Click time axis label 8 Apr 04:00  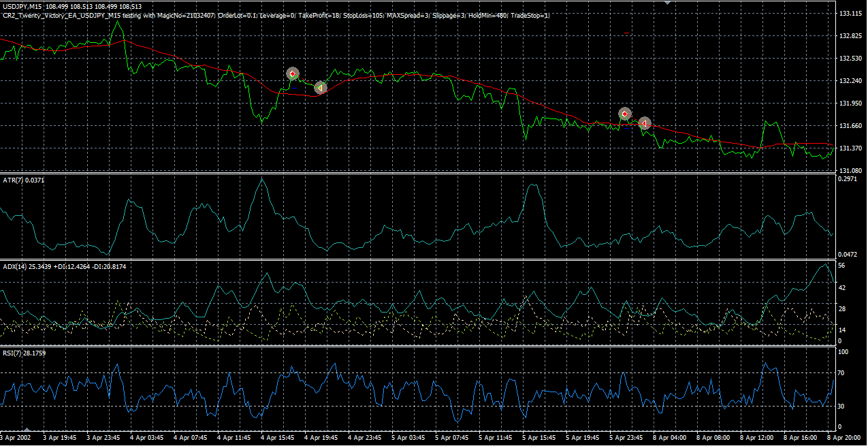click(x=669, y=438)
